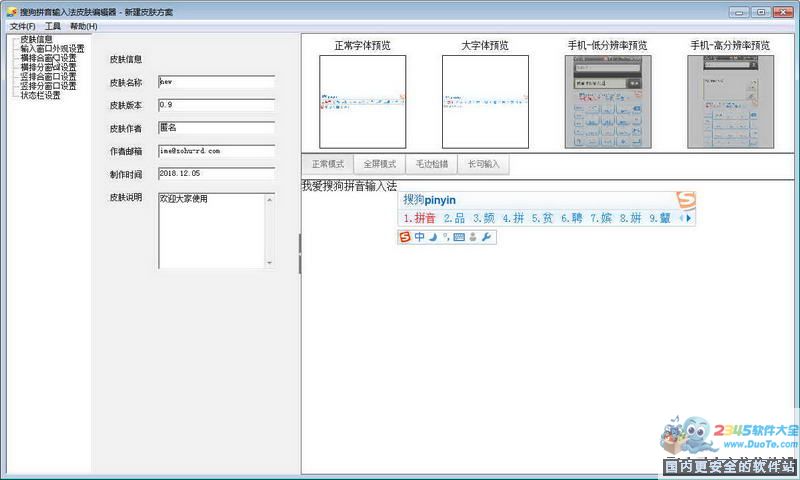Click the 作者邮箱 email field
Image resolution: width=800 pixels, height=480 pixels.
[216, 151]
